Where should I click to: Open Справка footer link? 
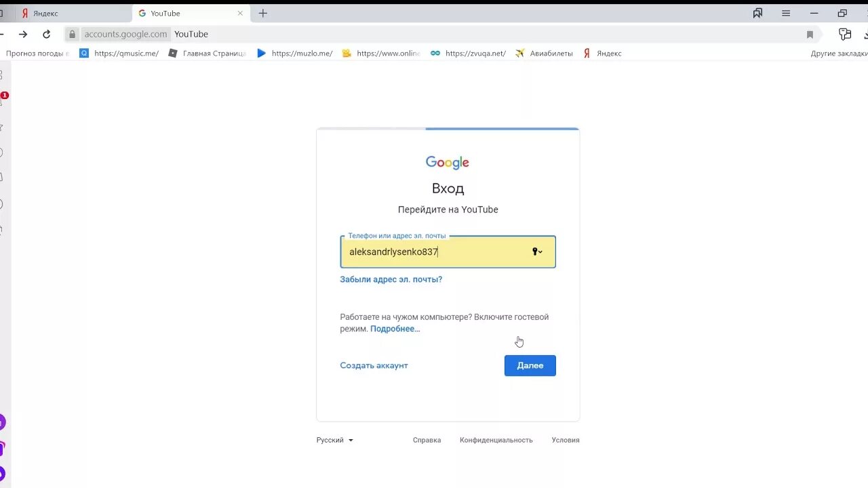coord(427,440)
